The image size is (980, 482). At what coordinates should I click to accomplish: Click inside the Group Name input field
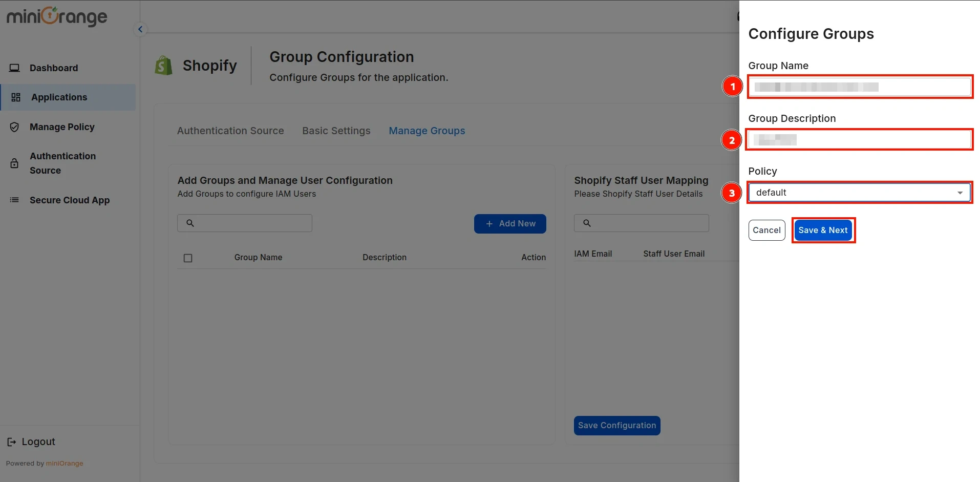coord(860,87)
